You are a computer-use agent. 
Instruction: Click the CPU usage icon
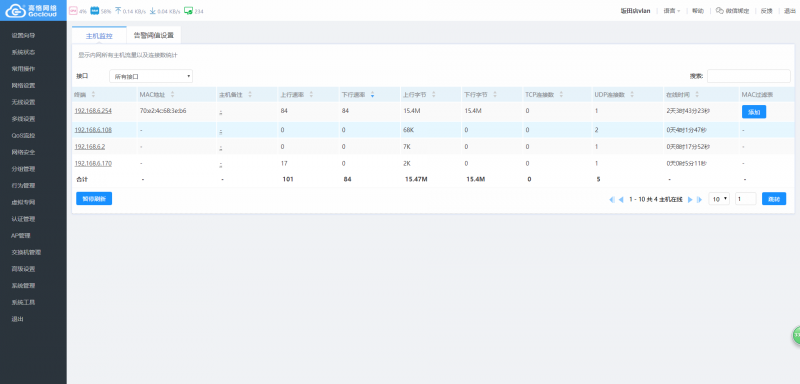tap(73, 11)
